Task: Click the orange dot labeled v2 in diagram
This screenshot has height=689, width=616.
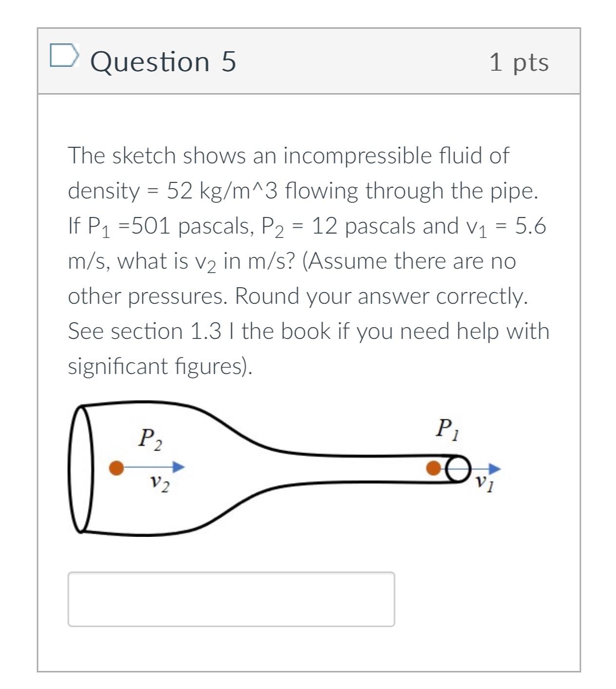Action: [x=117, y=468]
